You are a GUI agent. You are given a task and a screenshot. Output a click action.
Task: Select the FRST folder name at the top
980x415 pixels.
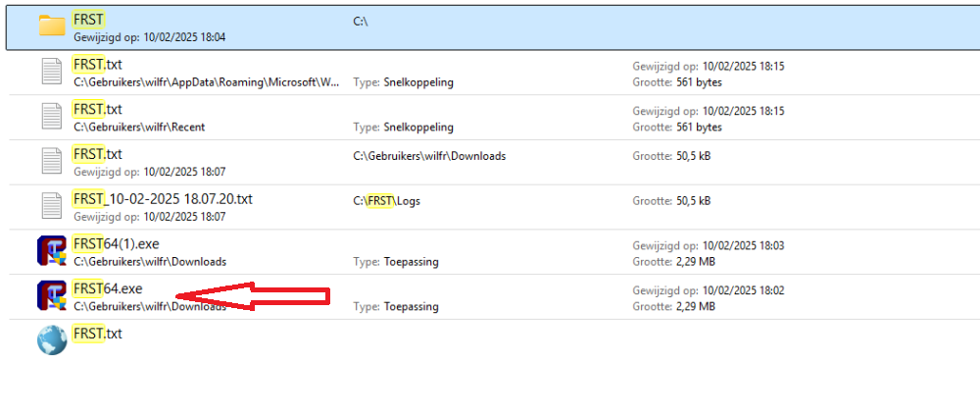pyautogui.click(x=89, y=19)
